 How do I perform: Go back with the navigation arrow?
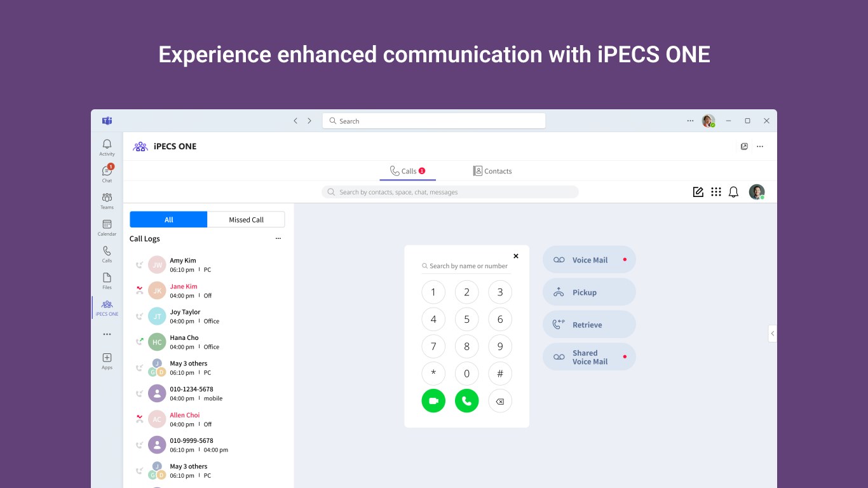tap(295, 121)
